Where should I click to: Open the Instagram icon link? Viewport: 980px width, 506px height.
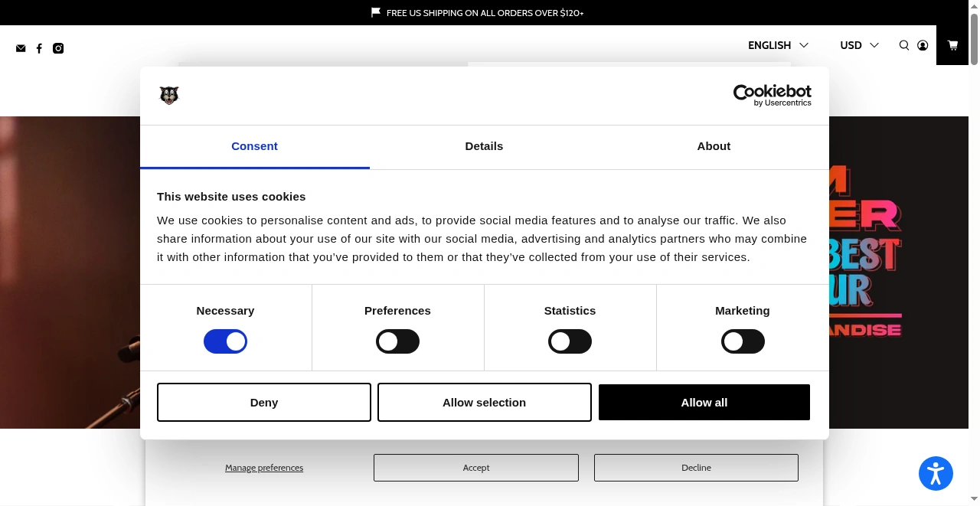coord(58,48)
